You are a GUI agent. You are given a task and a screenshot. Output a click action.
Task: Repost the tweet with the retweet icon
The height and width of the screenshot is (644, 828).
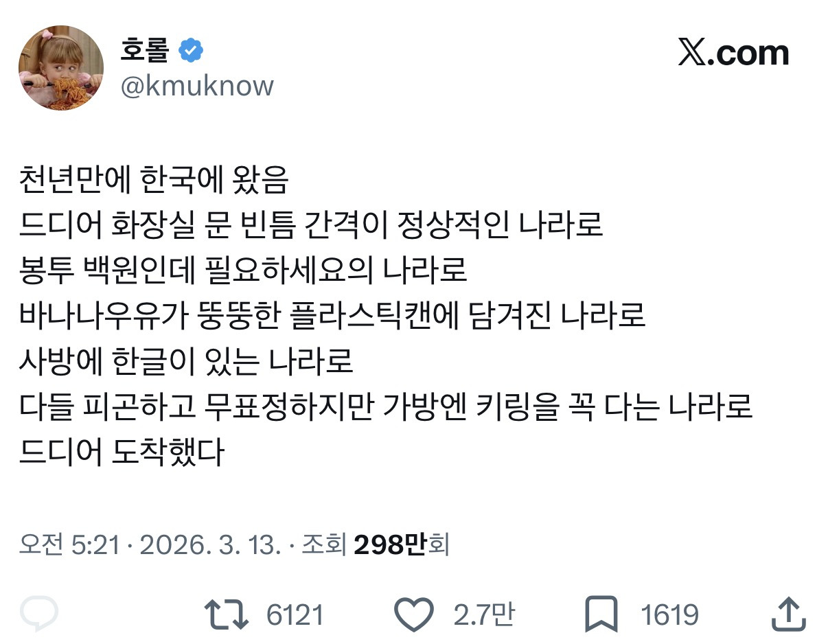[x=227, y=613]
